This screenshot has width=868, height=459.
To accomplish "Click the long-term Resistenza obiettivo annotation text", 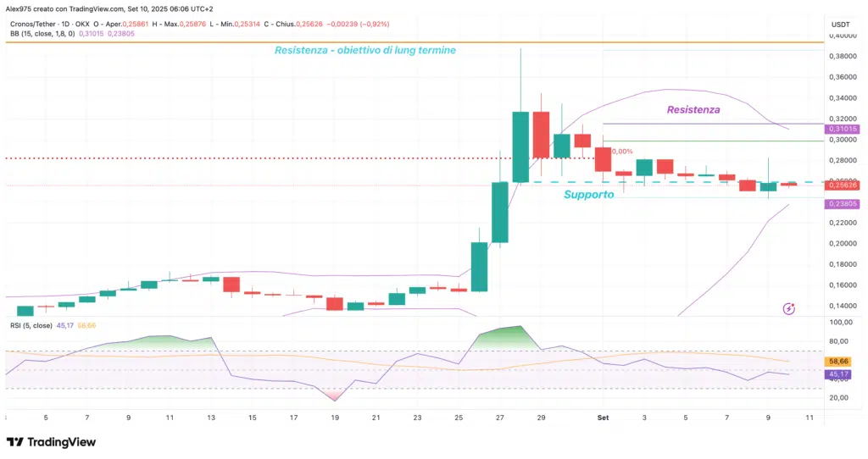I will [x=364, y=51].
